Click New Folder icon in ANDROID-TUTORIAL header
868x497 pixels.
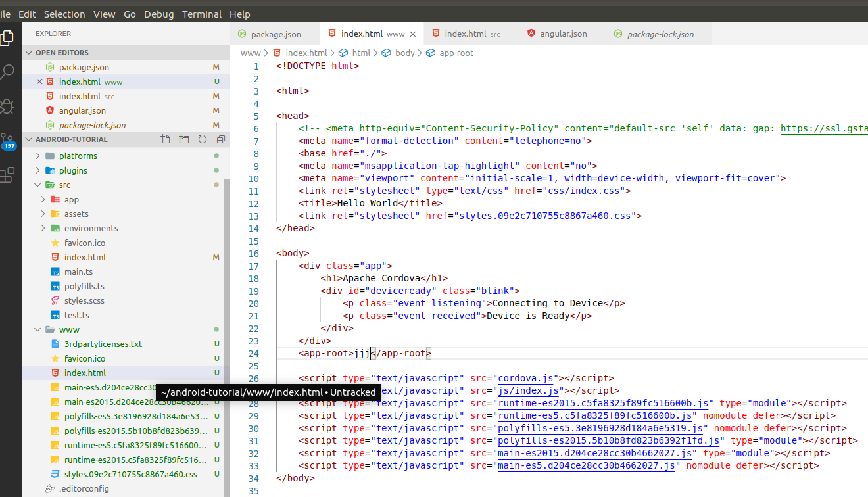point(184,139)
